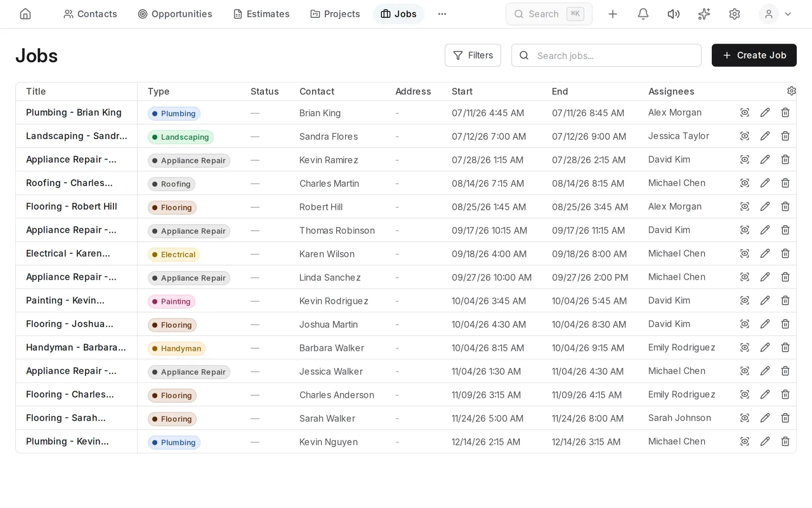Select the Emily Rodriguez assignee for Barbara Walker
Screen dimensions: 812x508
(681, 348)
